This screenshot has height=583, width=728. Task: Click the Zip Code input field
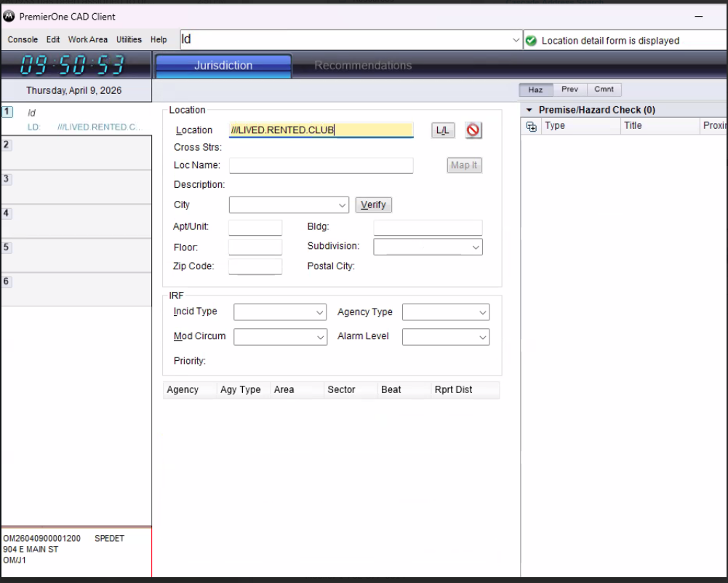coord(255,266)
